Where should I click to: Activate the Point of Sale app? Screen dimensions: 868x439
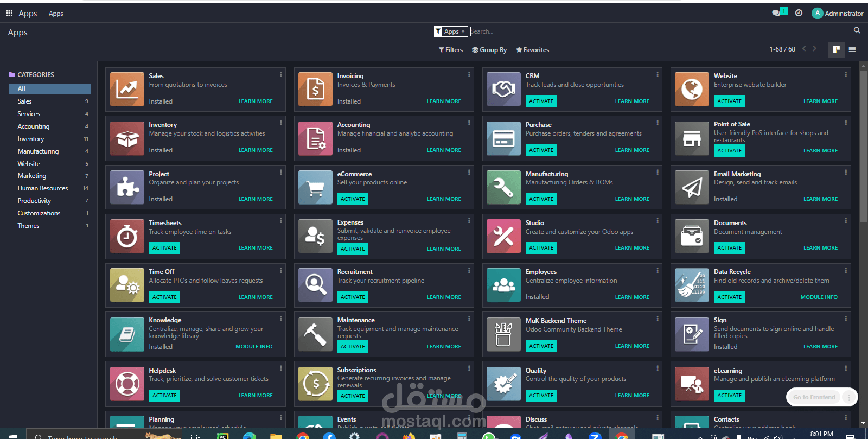tap(730, 151)
